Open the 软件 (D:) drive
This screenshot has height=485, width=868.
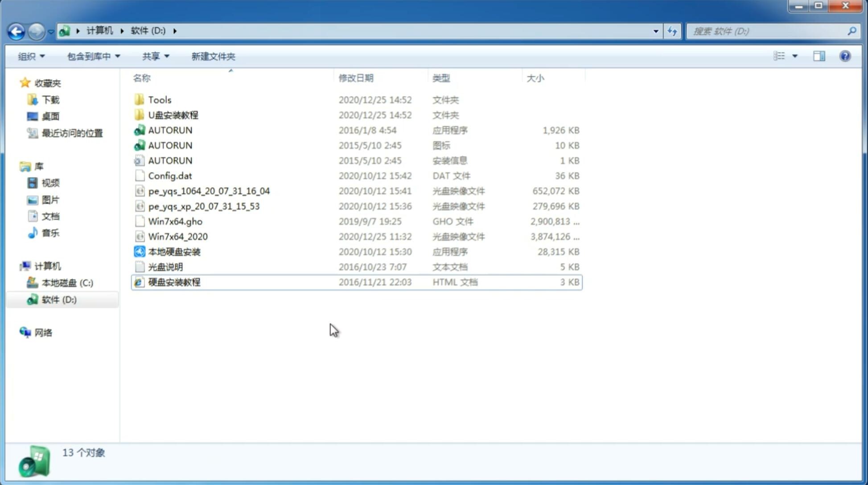click(59, 300)
